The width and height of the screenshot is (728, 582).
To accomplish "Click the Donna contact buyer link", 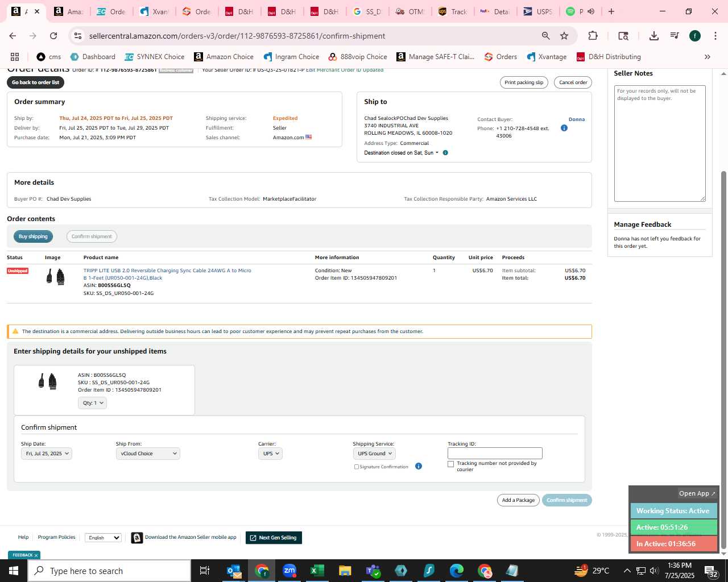I will [577, 119].
